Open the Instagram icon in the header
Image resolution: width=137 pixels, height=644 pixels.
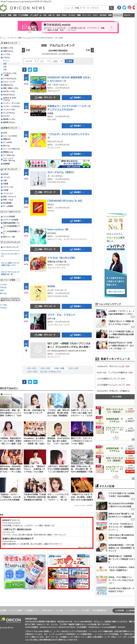click(x=129, y=8)
